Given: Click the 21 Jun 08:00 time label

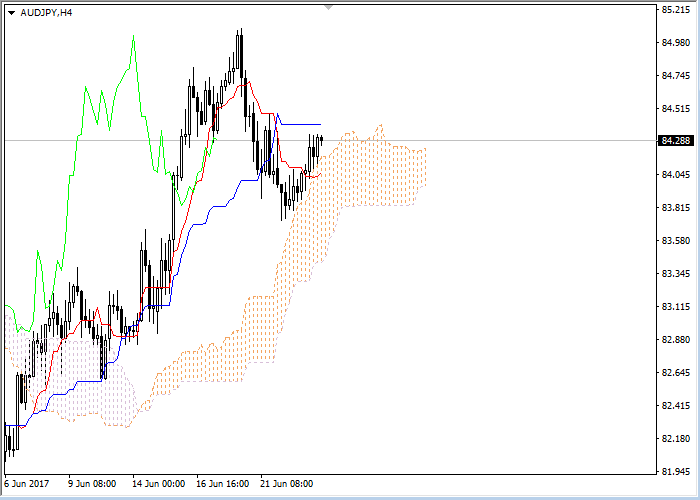Looking at the screenshot, I should (x=287, y=484).
